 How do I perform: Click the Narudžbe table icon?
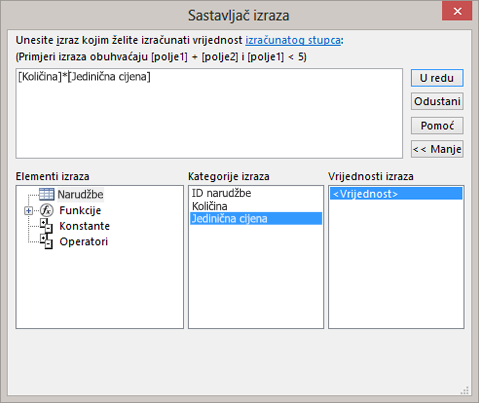point(46,194)
